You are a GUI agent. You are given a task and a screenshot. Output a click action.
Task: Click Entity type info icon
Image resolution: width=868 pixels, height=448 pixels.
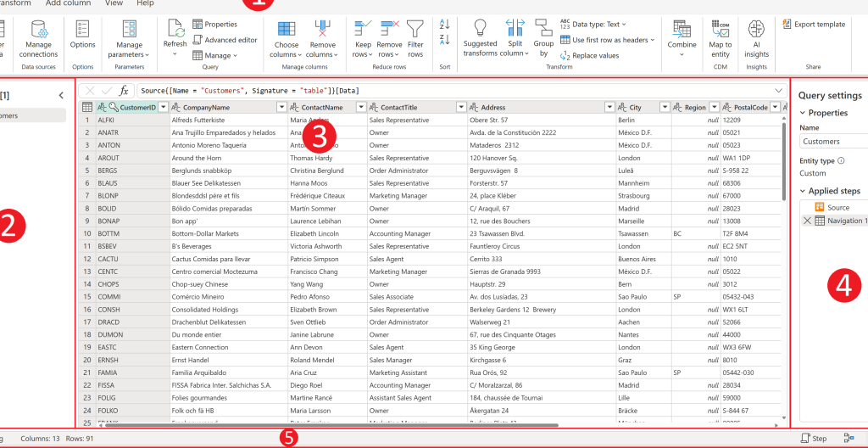[842, 161]
